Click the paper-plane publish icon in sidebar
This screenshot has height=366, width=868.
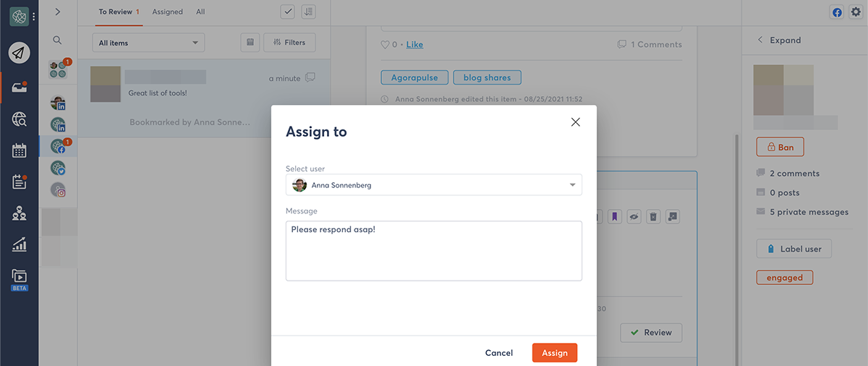[x=20, y=53]
